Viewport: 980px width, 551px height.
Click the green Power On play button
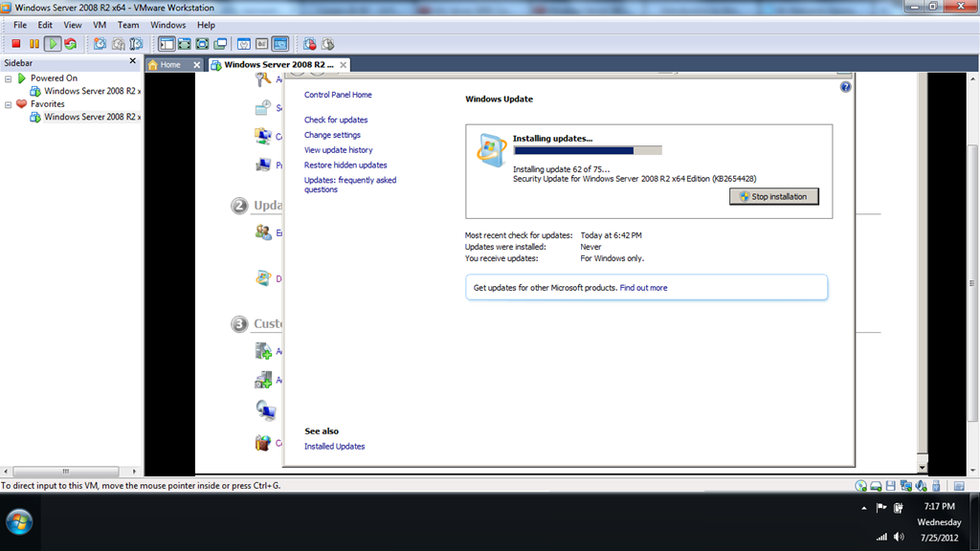point(53,44)
